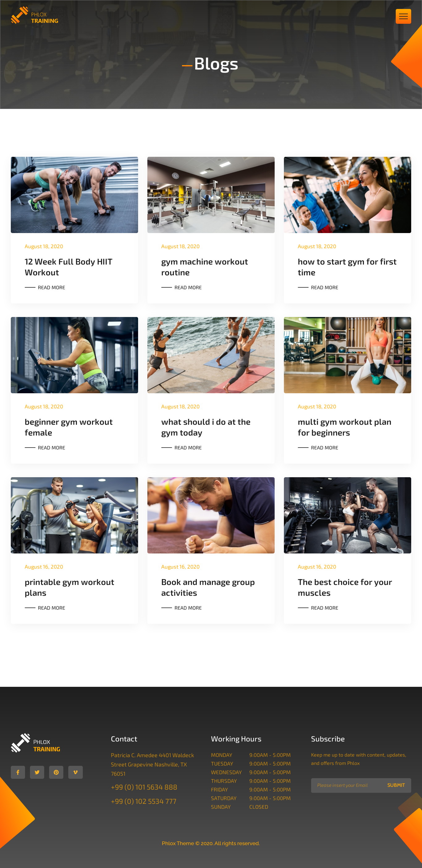Open the hamburger menu button
The image size is (422, 868).
(403, 16)
